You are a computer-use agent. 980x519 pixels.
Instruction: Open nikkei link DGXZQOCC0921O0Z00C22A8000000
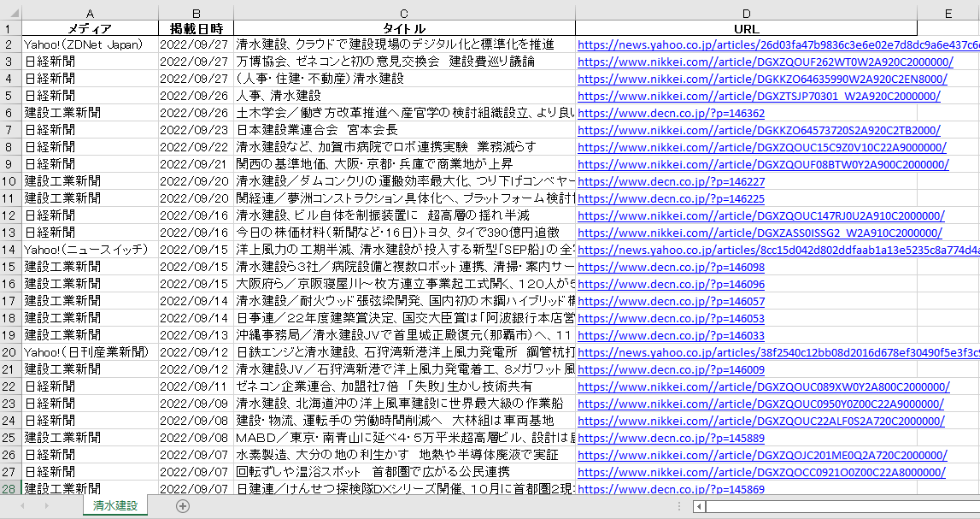761,472
